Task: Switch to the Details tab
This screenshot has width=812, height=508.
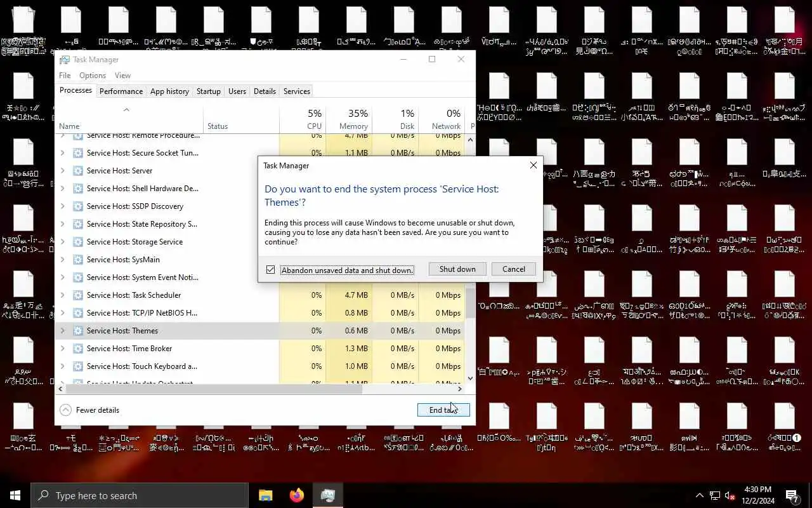Action: [265, 91]
